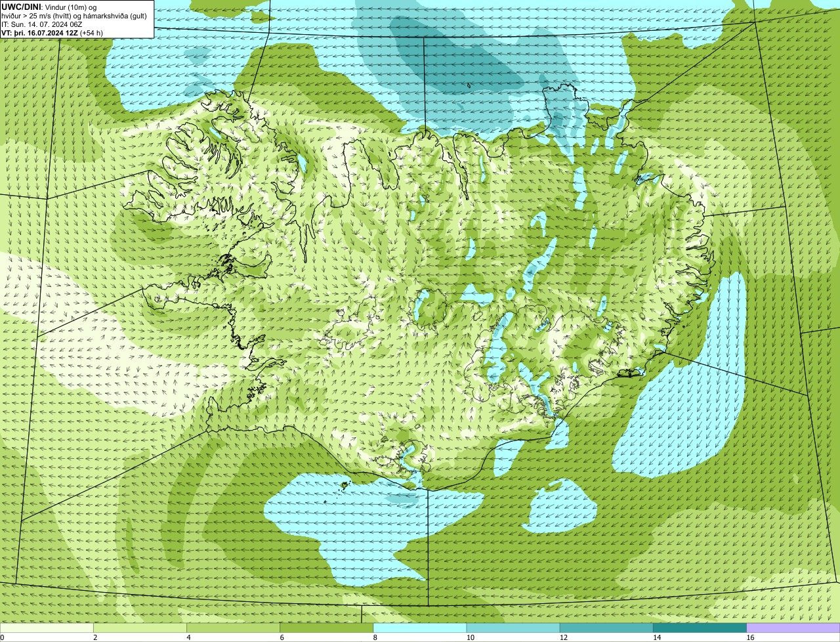Click the '2' label on the color scale
The width and height of the screenshot is (840, 642).
(95, 637)
